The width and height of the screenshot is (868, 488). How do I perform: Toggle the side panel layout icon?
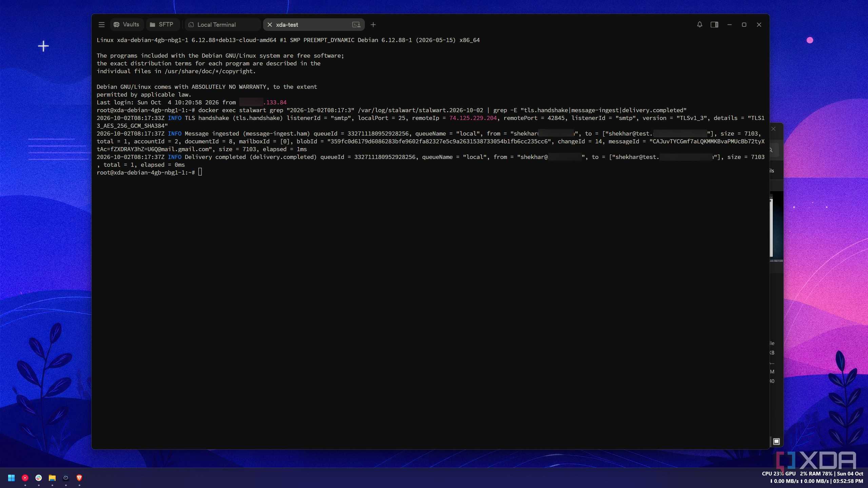coord(714,25)
